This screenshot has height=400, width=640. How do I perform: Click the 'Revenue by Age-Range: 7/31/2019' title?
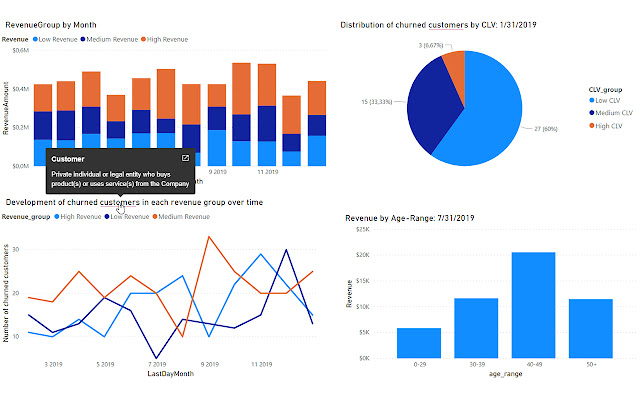point(410,218)
